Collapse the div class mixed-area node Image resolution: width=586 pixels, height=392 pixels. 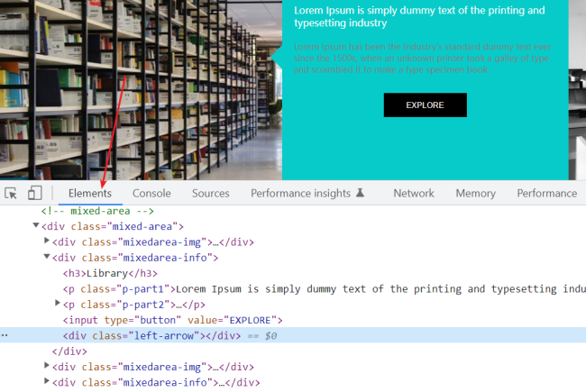[36, 225]
